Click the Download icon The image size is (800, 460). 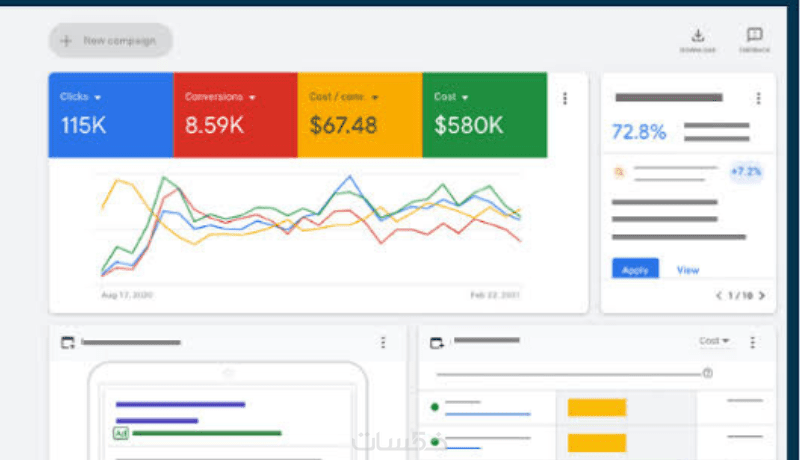click(697, 36)
